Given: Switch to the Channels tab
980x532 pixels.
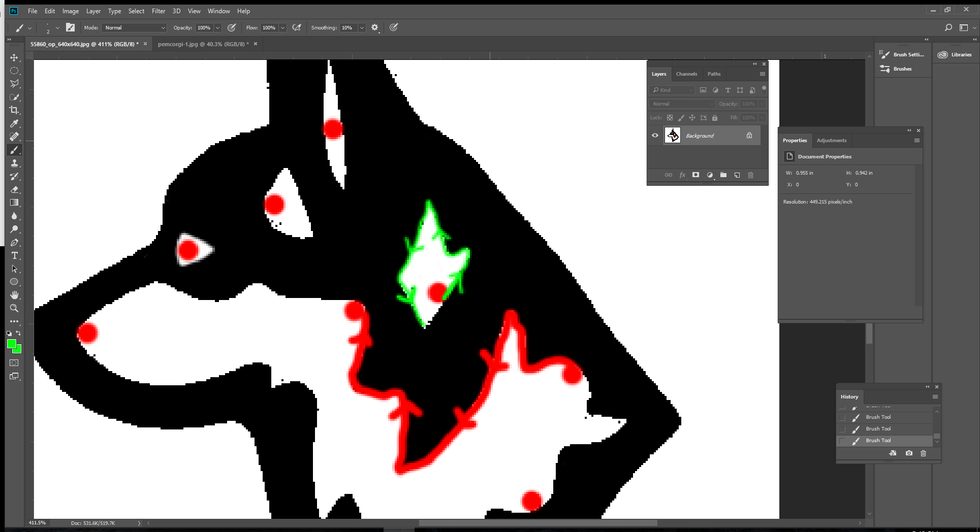Looking at the screenshot, I should (x=686, y=74).
